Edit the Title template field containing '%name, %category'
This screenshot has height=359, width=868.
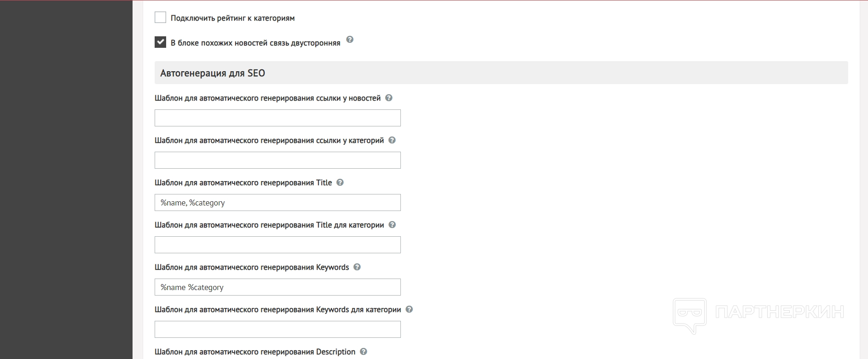click(x=278, y=203)
